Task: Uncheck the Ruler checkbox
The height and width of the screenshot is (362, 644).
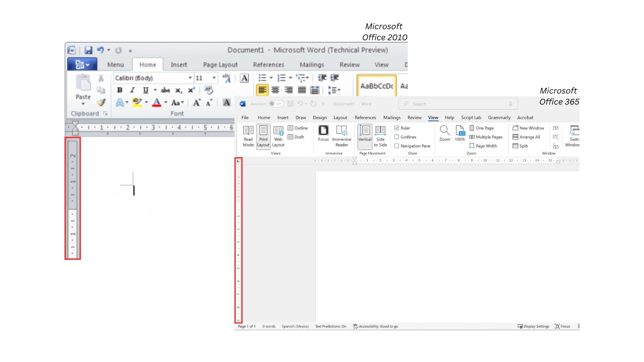Action: point(396,128)
